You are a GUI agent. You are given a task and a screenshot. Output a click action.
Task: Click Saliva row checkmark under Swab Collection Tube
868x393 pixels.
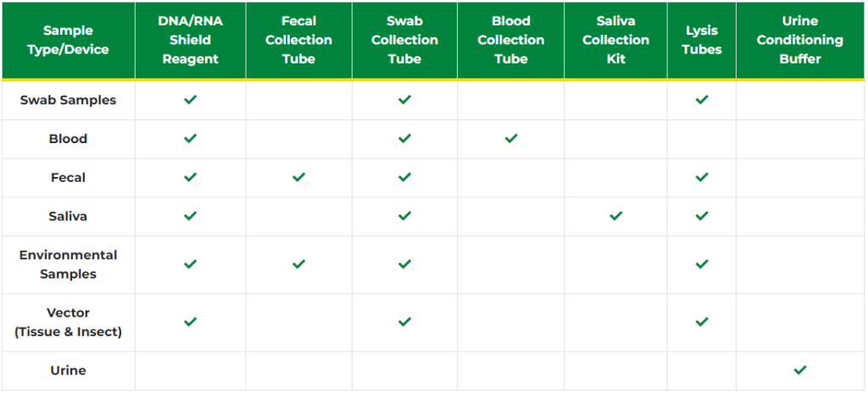[x=404, y=216]
